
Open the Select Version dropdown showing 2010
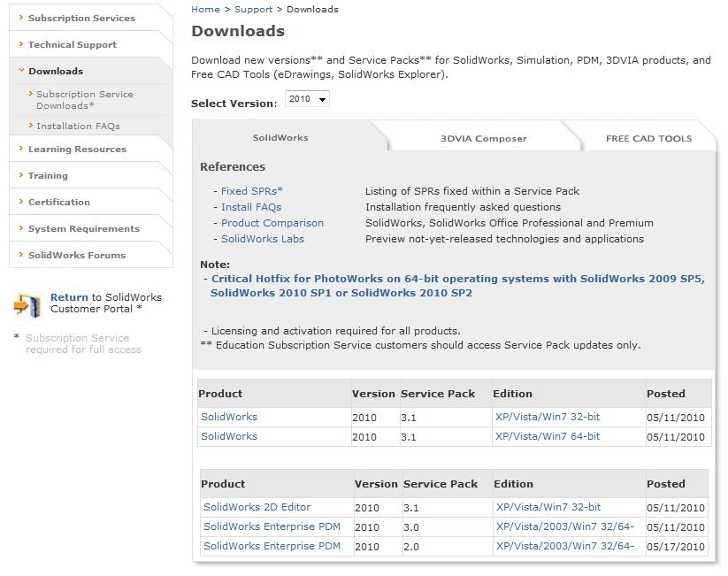[307, 99]
